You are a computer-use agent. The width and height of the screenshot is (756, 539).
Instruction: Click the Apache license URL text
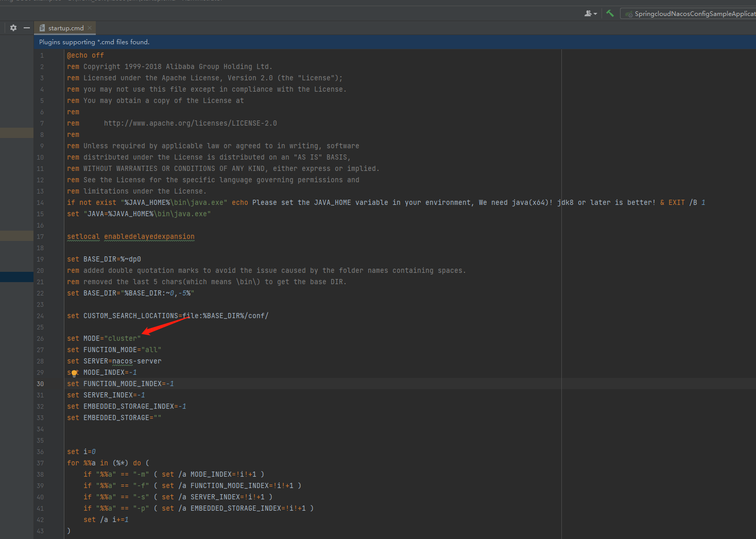[x=191, y=124]
